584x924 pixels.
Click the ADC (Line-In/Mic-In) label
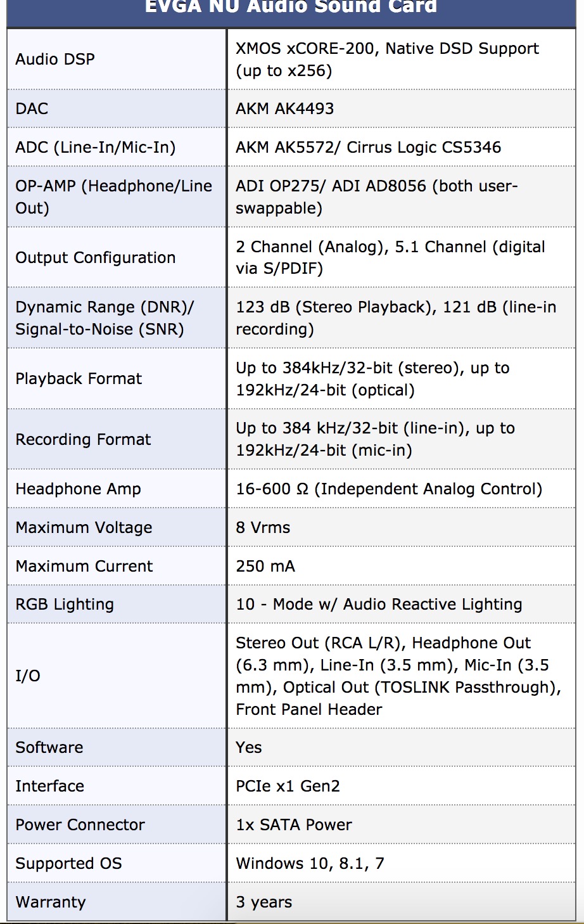pos(96,148)
